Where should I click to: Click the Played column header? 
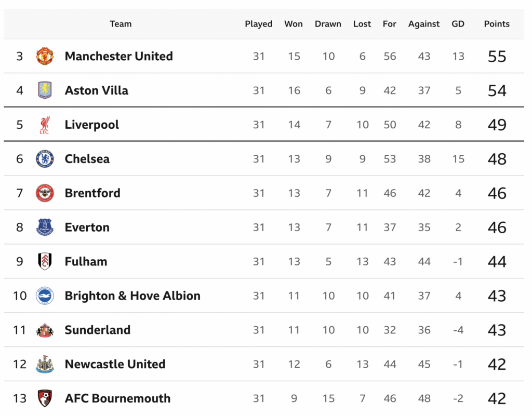click(x=259, y=24)
